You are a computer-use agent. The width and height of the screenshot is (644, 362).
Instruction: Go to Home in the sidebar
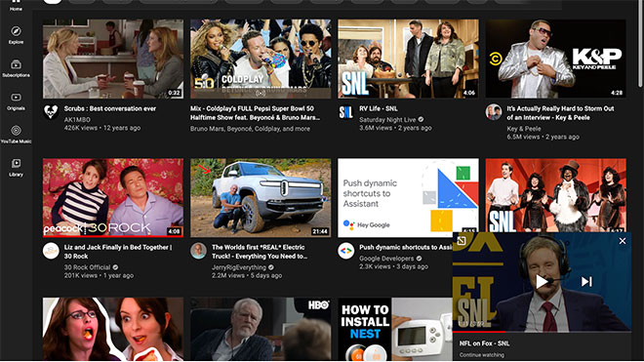16,6
